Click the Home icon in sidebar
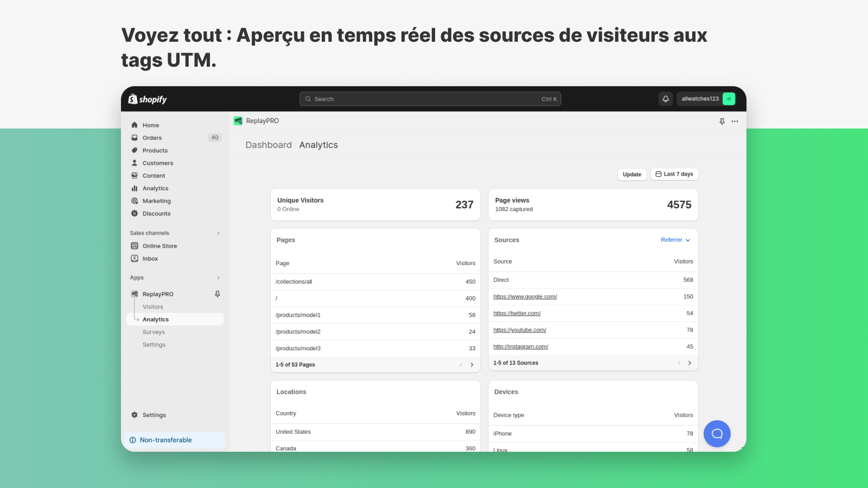The image size is (868, 488). tap(135, 125)
